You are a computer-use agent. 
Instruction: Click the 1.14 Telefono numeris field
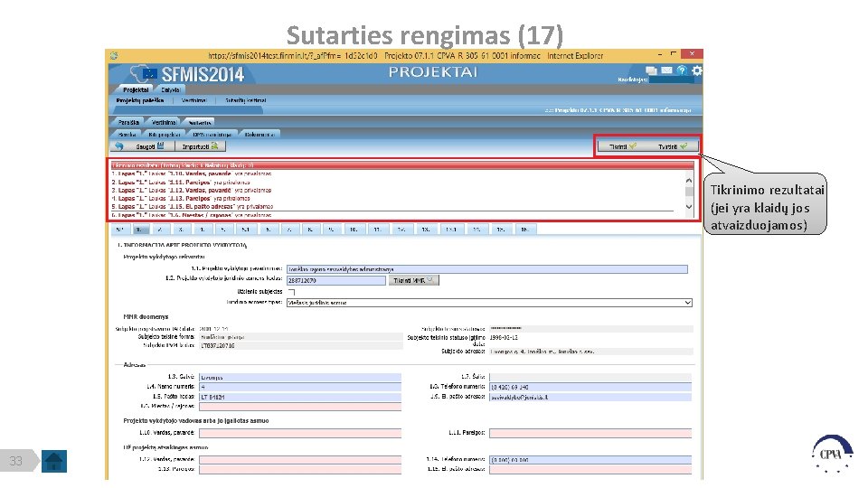click(590, 460)
